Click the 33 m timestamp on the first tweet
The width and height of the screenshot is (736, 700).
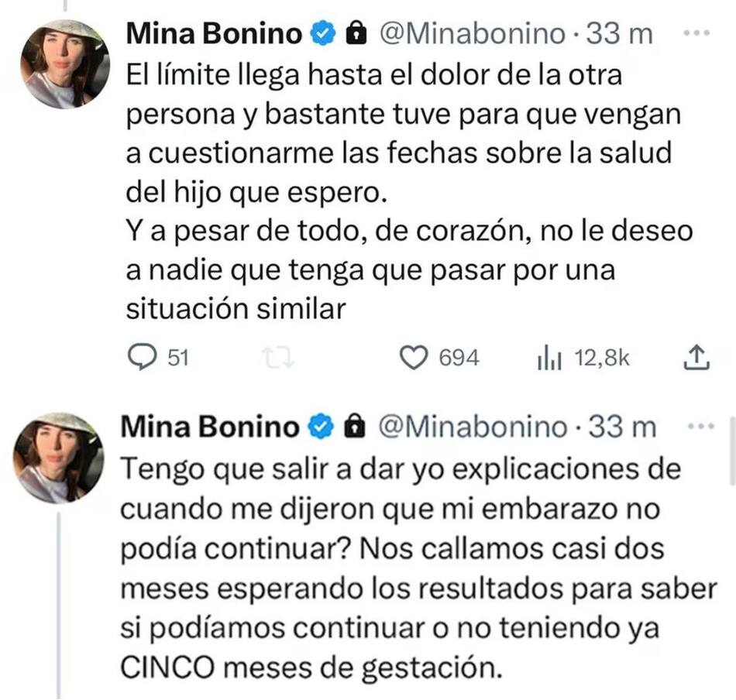[621, 33]
